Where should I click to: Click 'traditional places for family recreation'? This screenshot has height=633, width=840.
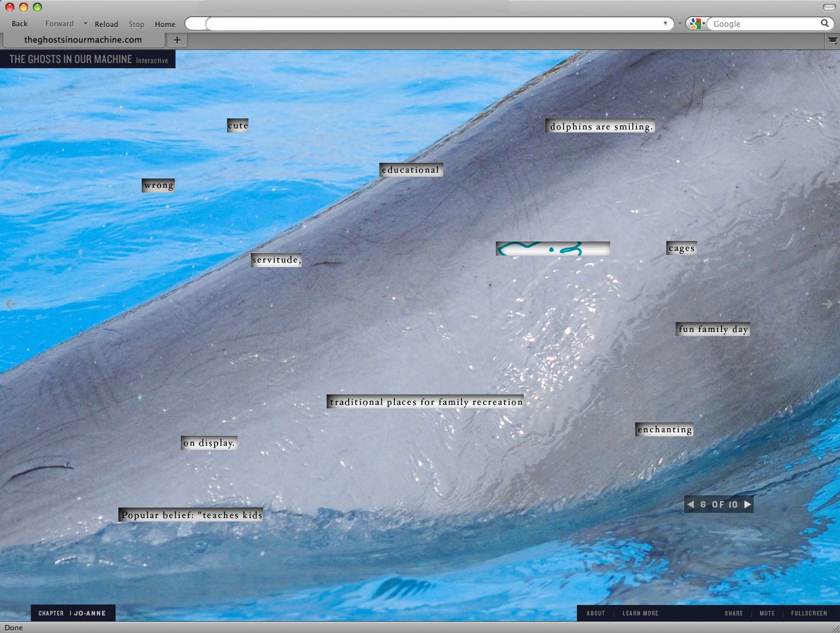coord(426,401)
